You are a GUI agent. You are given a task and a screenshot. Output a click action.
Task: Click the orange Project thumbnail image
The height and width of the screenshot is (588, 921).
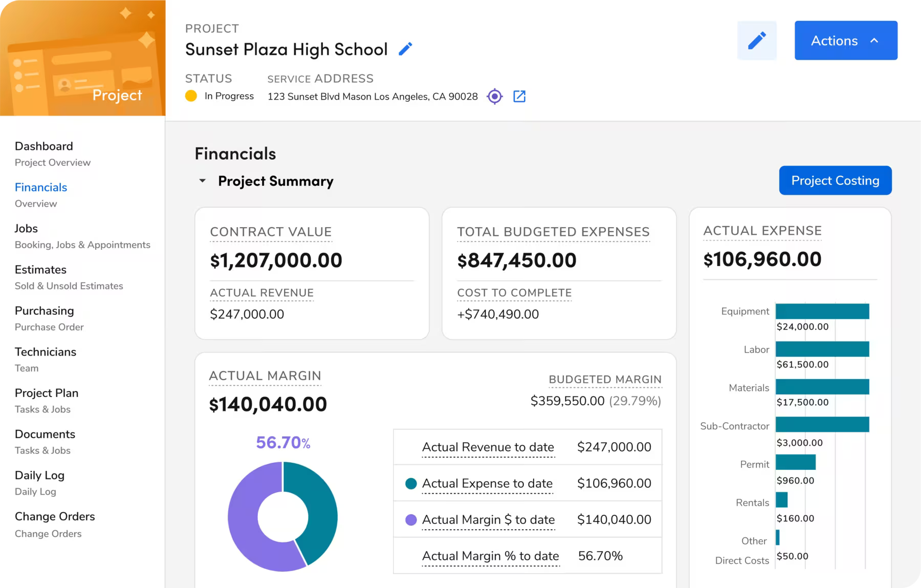click(82, 58)
